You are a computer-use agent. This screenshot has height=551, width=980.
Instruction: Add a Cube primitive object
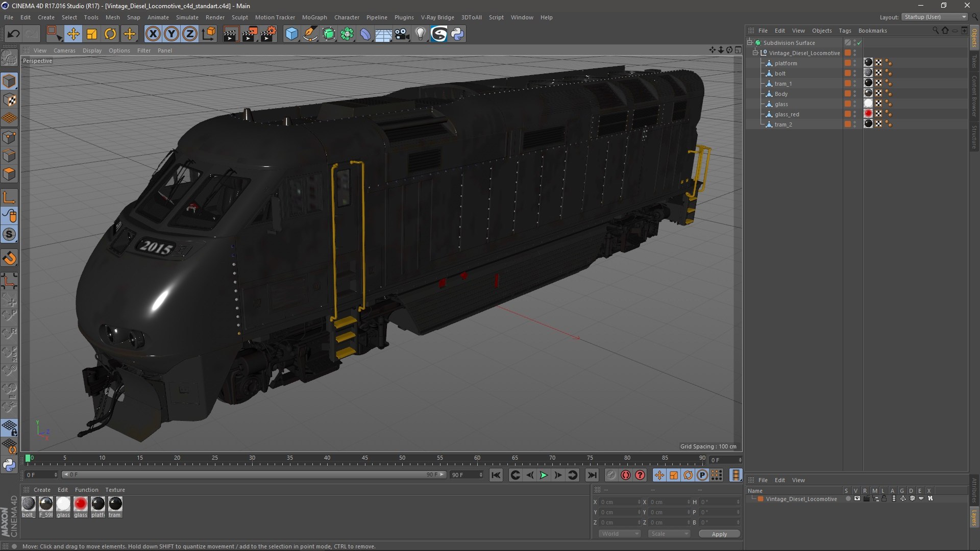(291, 34)
